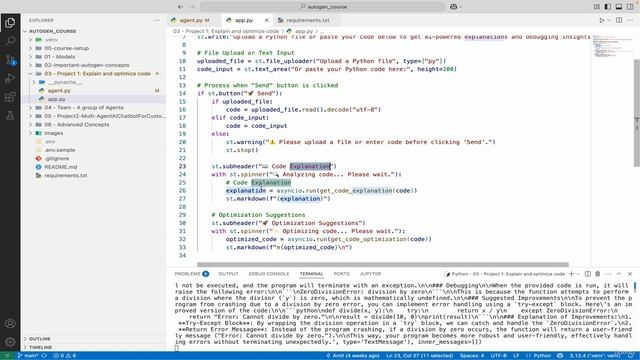Viewport: 640px width, 360px height.
Task: Click the editor horizontal scrollbar
Action: [383, 264]
